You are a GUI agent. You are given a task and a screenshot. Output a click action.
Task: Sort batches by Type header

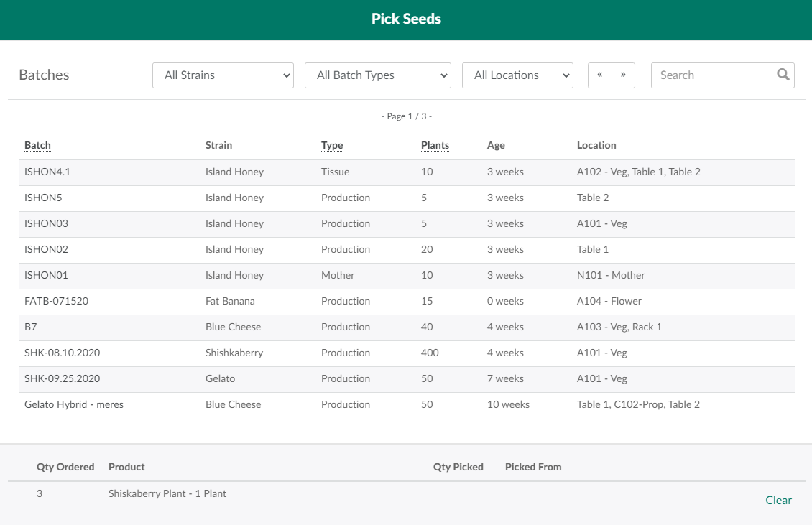pyautogui.click(x=332, y=145)
